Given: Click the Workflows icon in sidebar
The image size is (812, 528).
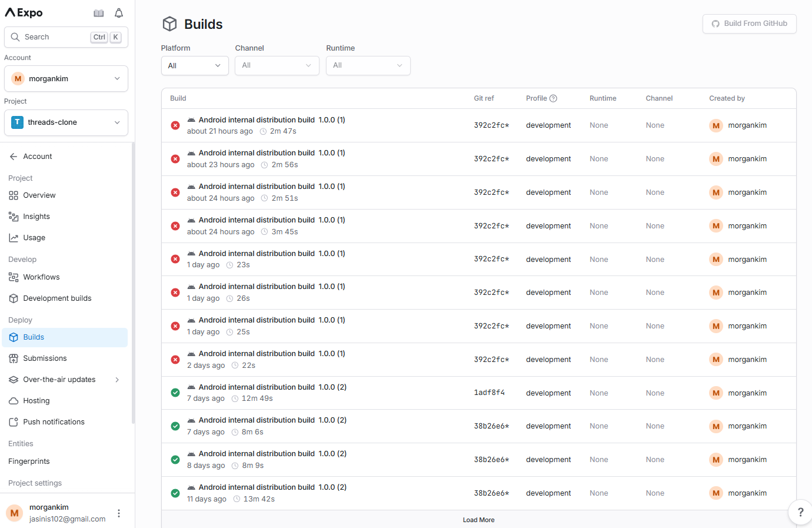Looking at the screenshot, I should pyautogui.click(x=14, y=277).
